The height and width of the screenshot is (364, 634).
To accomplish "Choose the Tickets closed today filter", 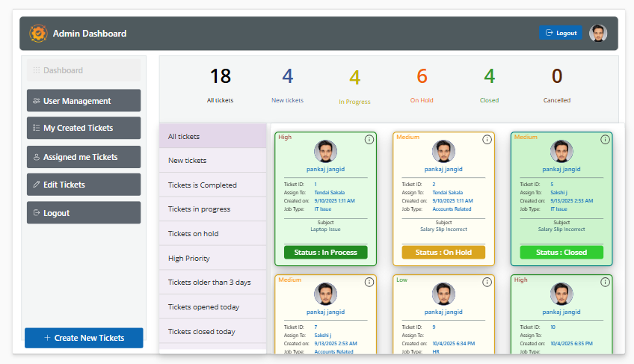I will [212, 332].
